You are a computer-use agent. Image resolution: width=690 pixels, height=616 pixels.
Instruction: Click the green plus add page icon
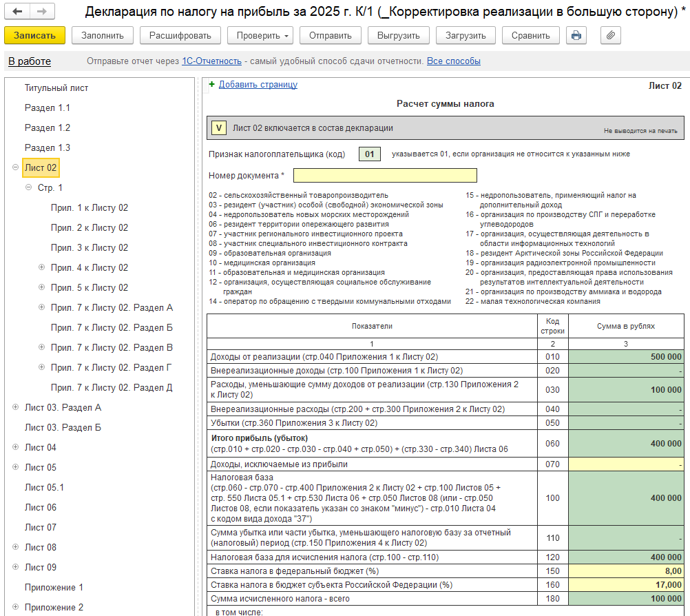point(211,85)
